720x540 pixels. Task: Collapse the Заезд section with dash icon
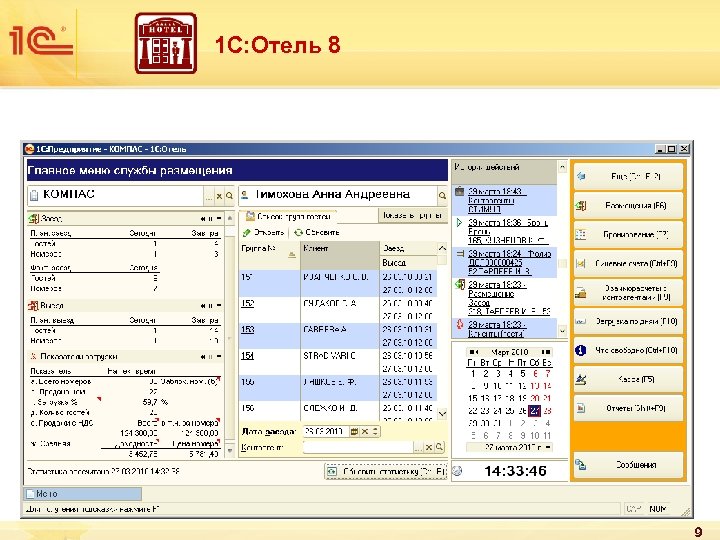click(219, 219)
